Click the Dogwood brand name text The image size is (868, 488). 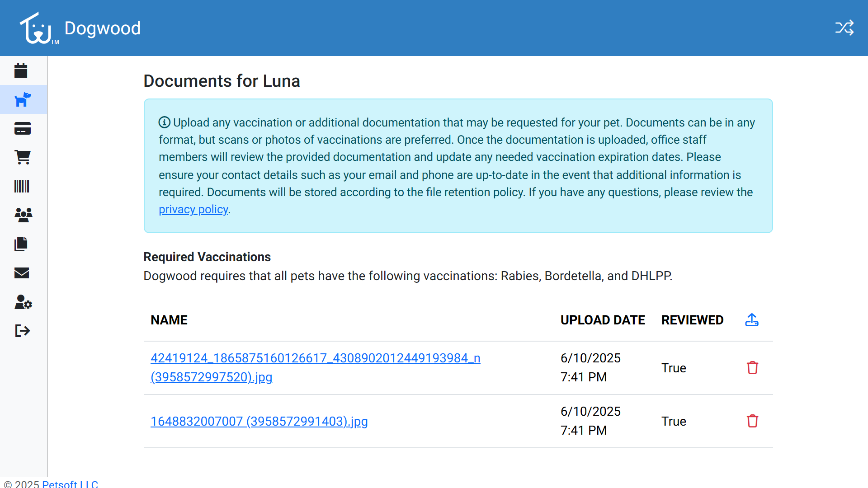click(x=103, y=28)
